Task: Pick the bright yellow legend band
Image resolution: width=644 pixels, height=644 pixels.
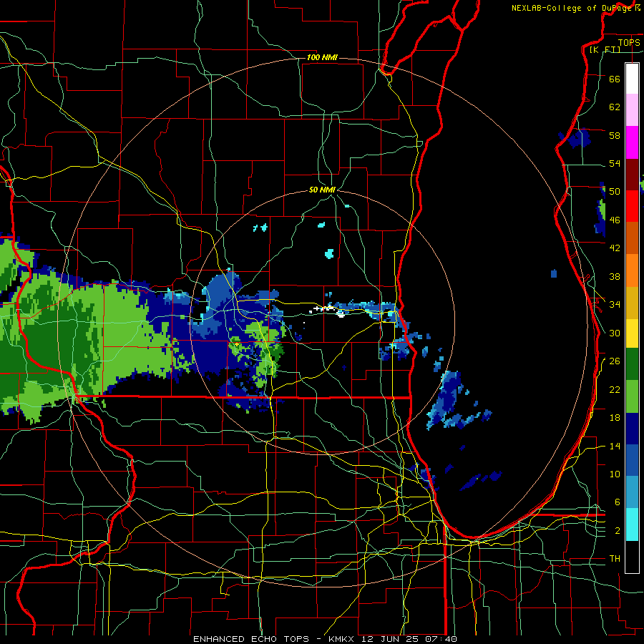Action: (632, 333)
